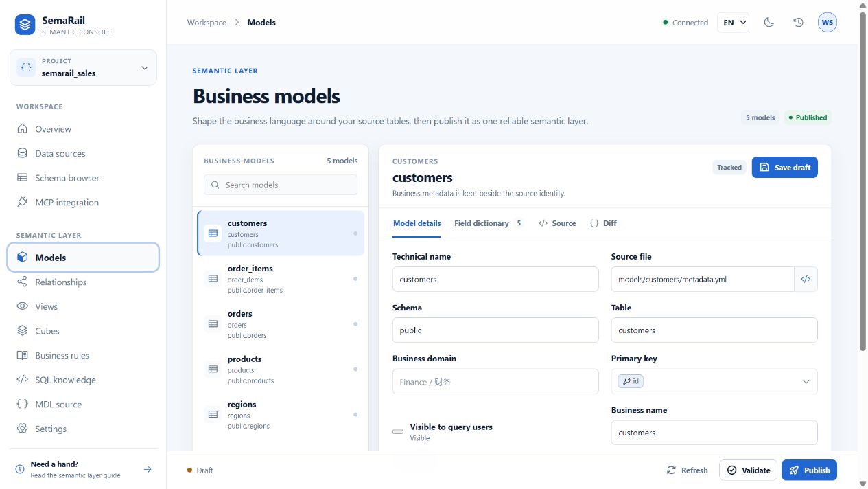Click search magnifier icon in models list
This screenshot has width=868, height=489.
point(215,185)
